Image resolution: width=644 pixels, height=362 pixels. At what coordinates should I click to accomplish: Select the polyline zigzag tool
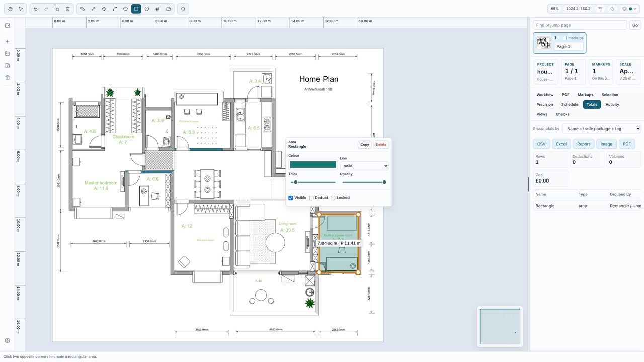coord(104,9)
